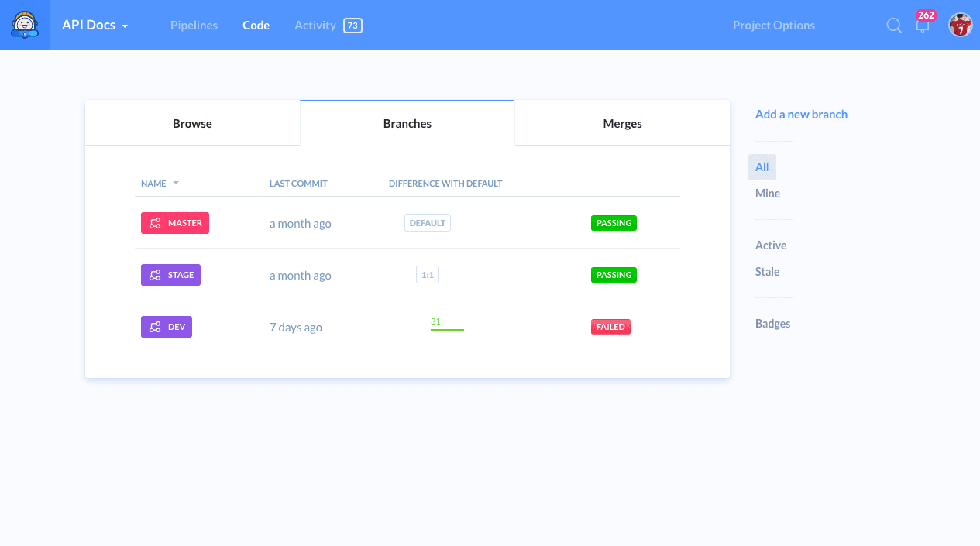Show only Active branches

[x=771, y=246]
